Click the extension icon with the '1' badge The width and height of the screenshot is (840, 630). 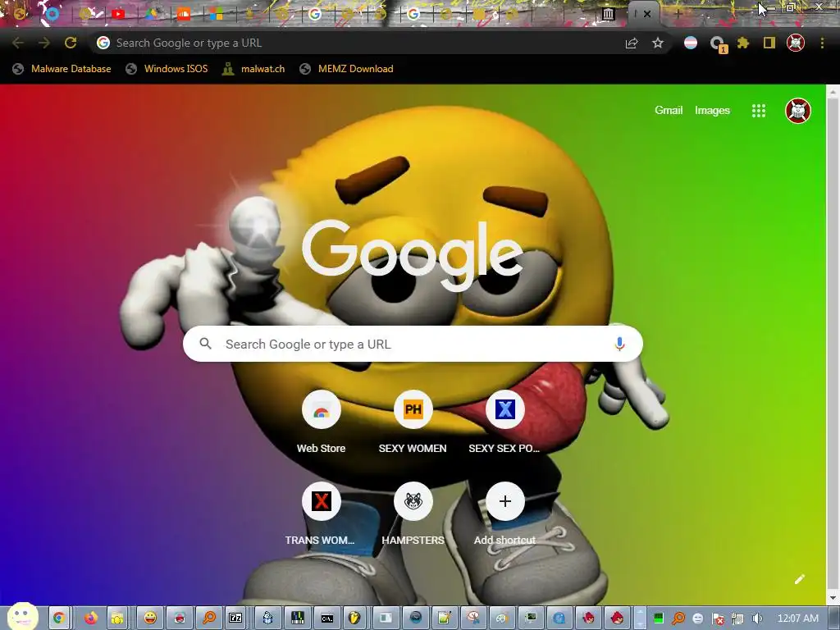pyautogui.click(x=717, y=44)
